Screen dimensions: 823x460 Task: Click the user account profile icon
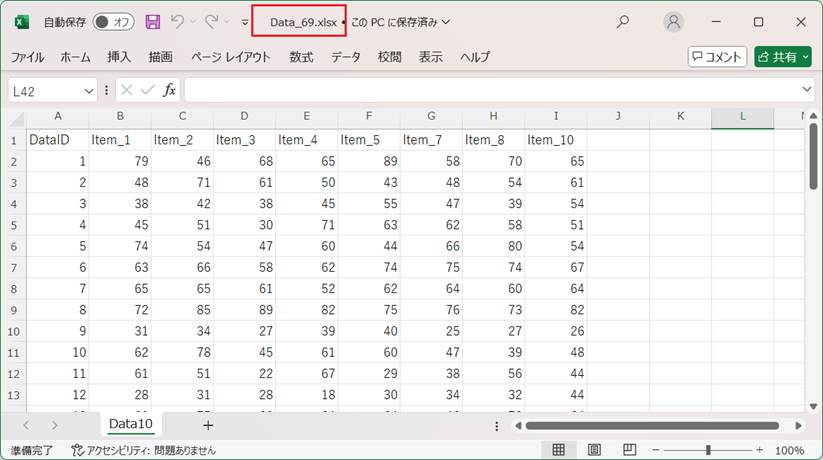pyautogui.click(x=675, y=21)
